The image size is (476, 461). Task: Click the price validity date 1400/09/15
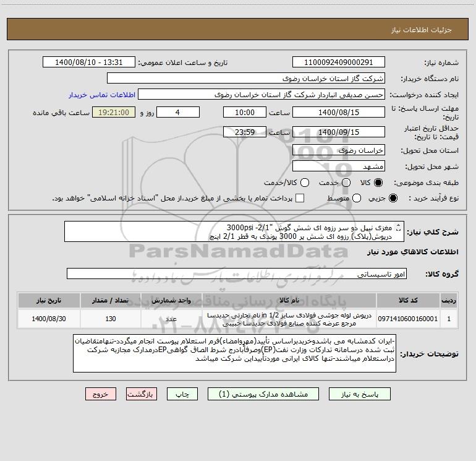click(339, 132)
